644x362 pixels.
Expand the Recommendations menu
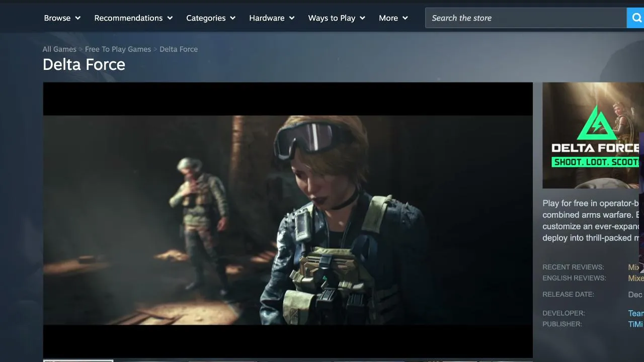(133, 18)
